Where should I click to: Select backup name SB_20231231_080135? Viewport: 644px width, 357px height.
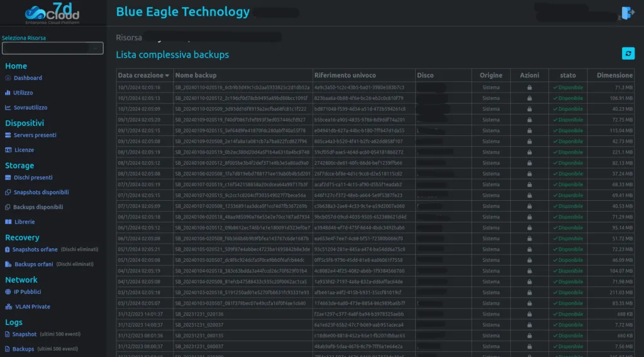[199, 335]
